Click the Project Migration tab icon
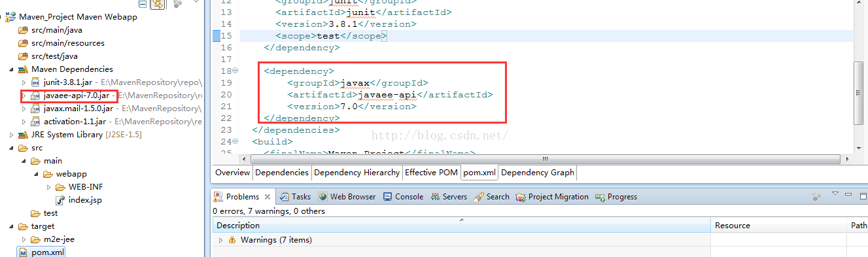The width and height of the screenshot is (868, 257). pos(521,197)
